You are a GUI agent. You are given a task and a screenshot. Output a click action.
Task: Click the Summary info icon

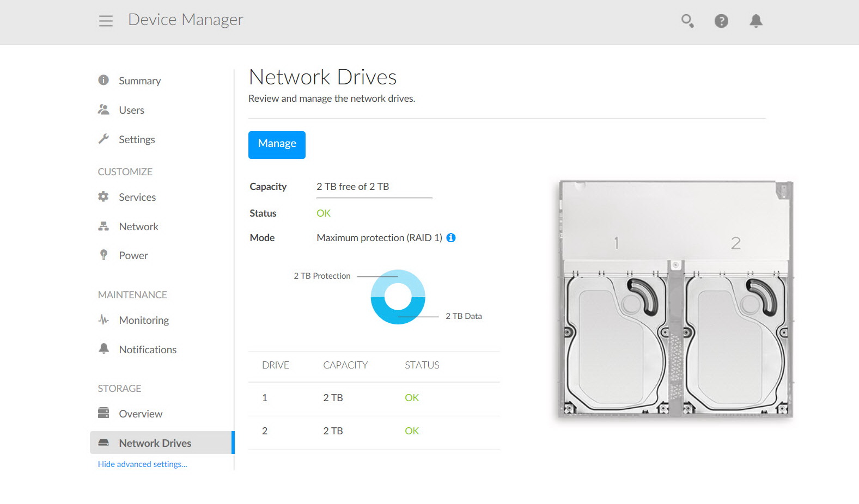tap(103, 80)
